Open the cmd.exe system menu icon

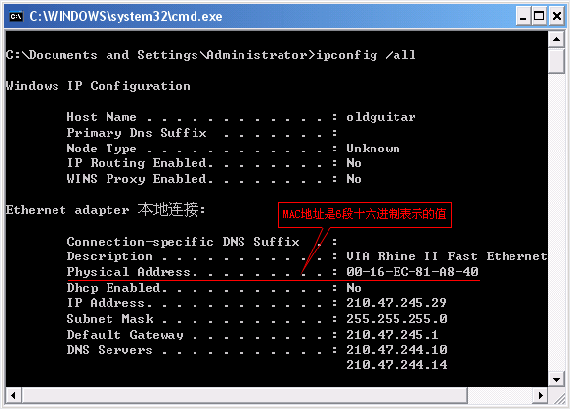[16, 16]
